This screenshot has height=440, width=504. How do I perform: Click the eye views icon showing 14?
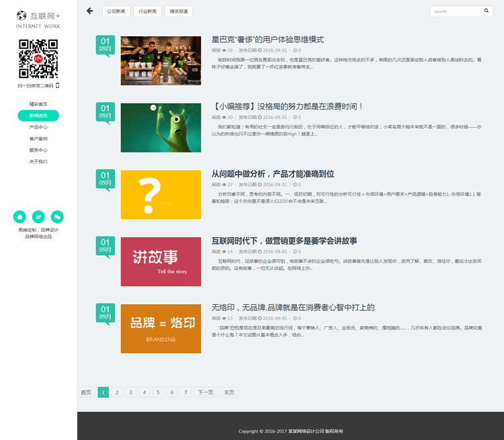[x=224, y=252]
